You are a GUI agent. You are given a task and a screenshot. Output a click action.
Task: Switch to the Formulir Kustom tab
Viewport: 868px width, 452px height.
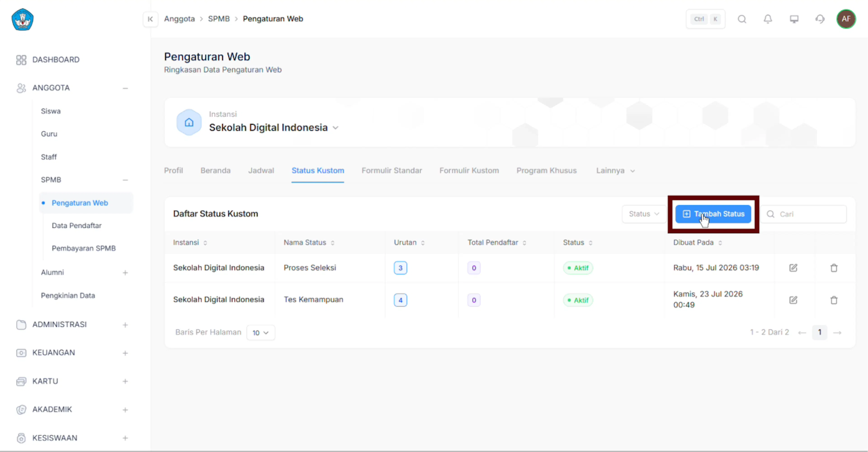[x=469, y=170]
